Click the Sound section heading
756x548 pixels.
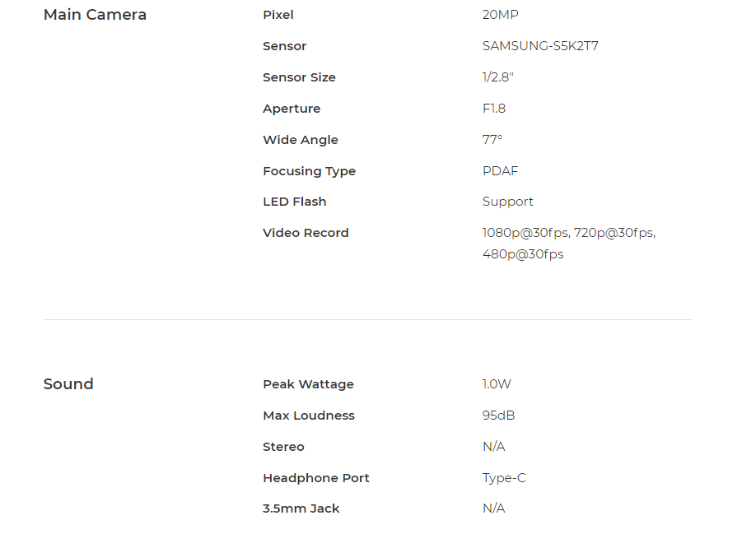[x=68, y=383]
